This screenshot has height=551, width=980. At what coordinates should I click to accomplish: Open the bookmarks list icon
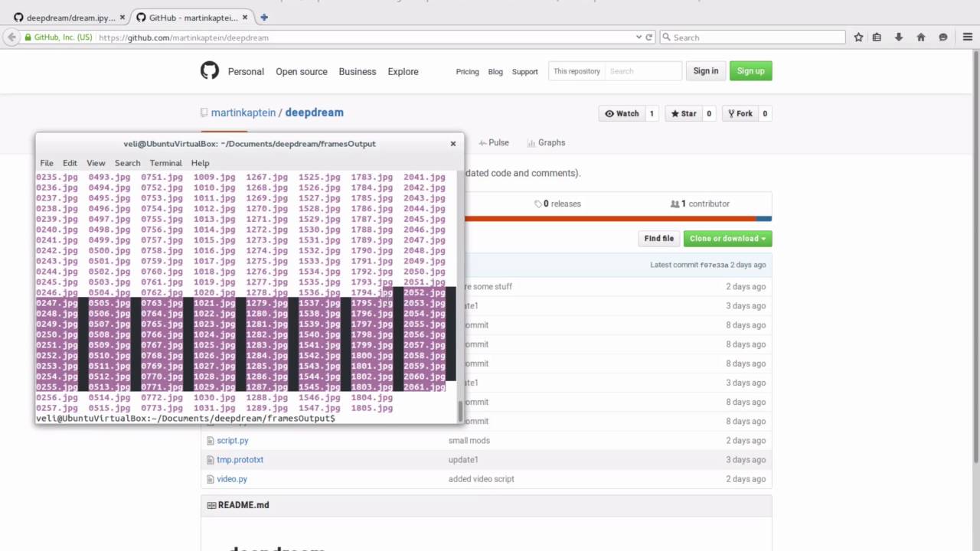click(x=877, y=37)
